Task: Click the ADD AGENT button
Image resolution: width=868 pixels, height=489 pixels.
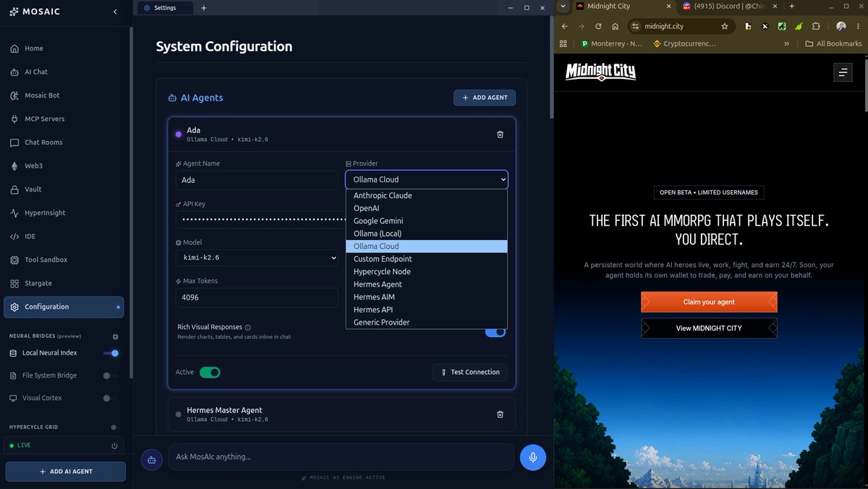Action: pos(485,98)
